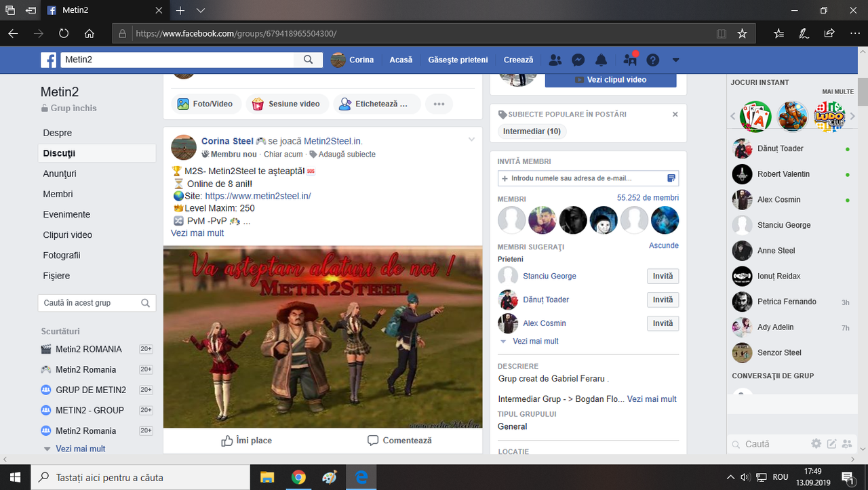Click new message compose icon in chat
The image size is (868, 490).
click(x=832, y=444)
